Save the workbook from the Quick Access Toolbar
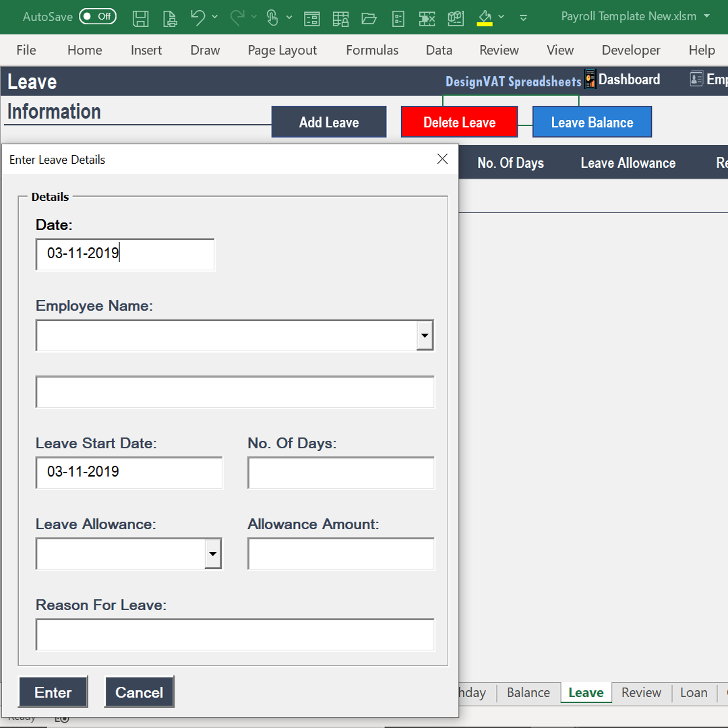 (x=141, y=18)
